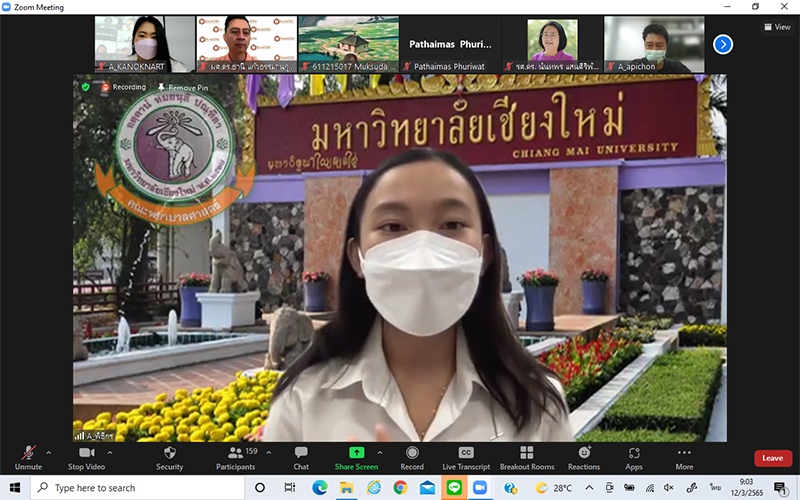
Task: Click the green Share Screen button
Action: [x=356, y=458]
